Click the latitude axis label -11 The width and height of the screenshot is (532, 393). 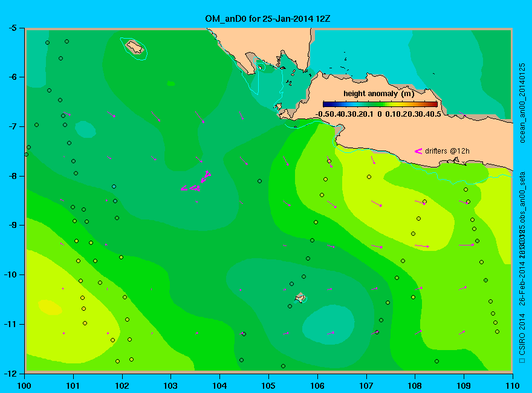click(10, 324)
